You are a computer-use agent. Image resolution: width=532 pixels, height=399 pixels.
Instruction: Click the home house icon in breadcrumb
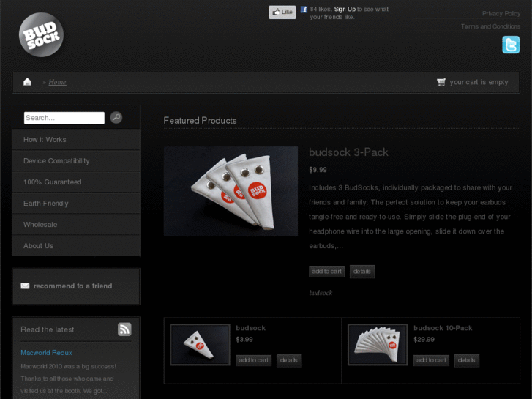(28, 82)
